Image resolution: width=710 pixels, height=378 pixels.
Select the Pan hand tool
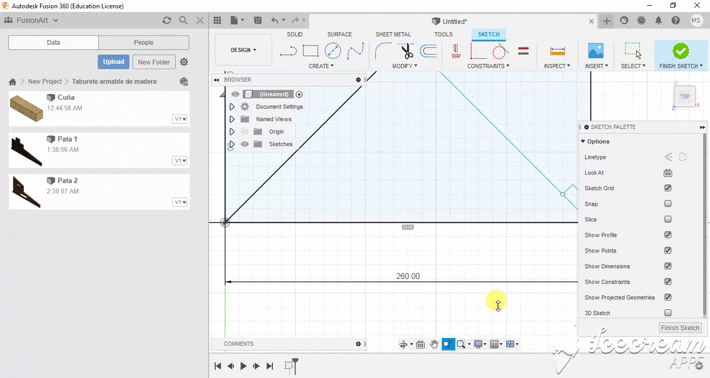point(434,345)
